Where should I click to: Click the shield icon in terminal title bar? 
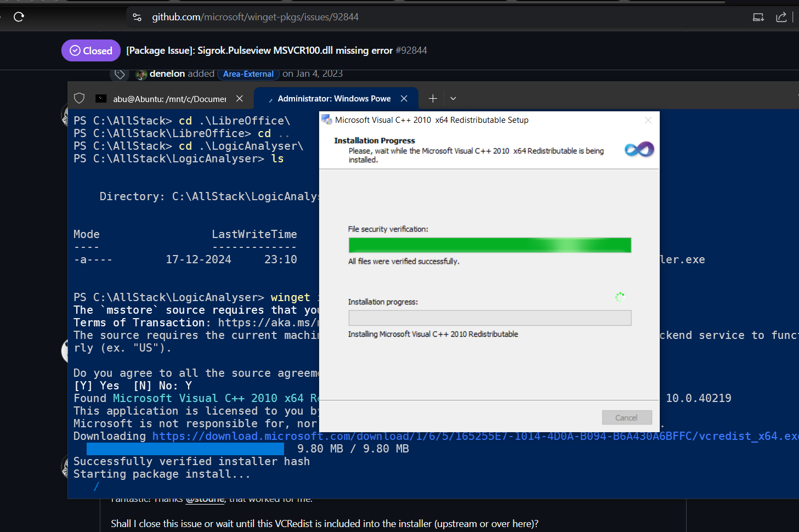coord(80,98)
